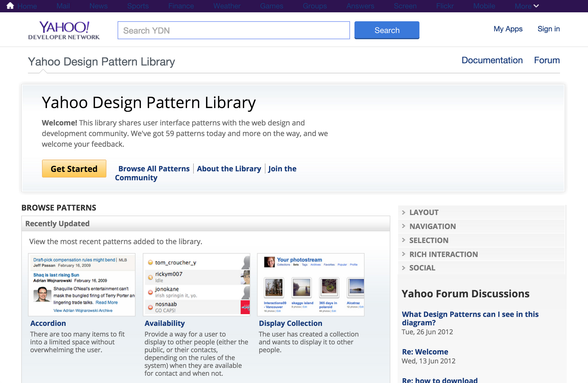Open the Accordion pattern thumbnail
Screen dimensions: 588x383
pos(82,285)
